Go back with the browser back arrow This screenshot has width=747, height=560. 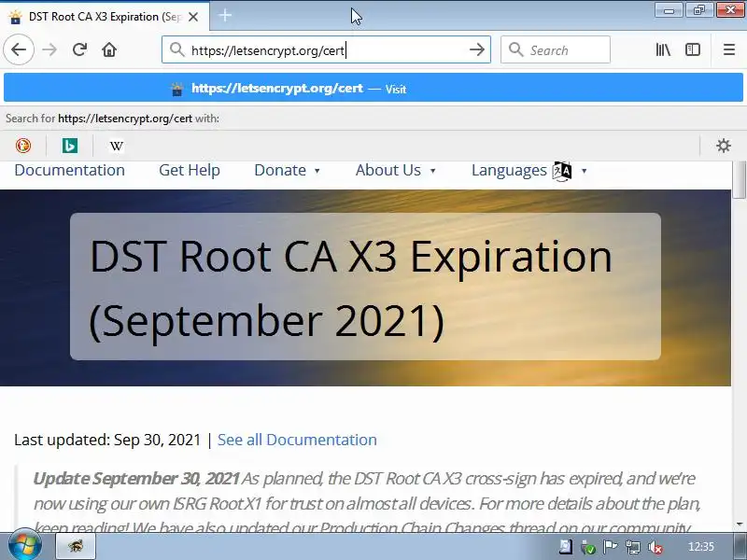pyautogui.click(x=19, y=49)
